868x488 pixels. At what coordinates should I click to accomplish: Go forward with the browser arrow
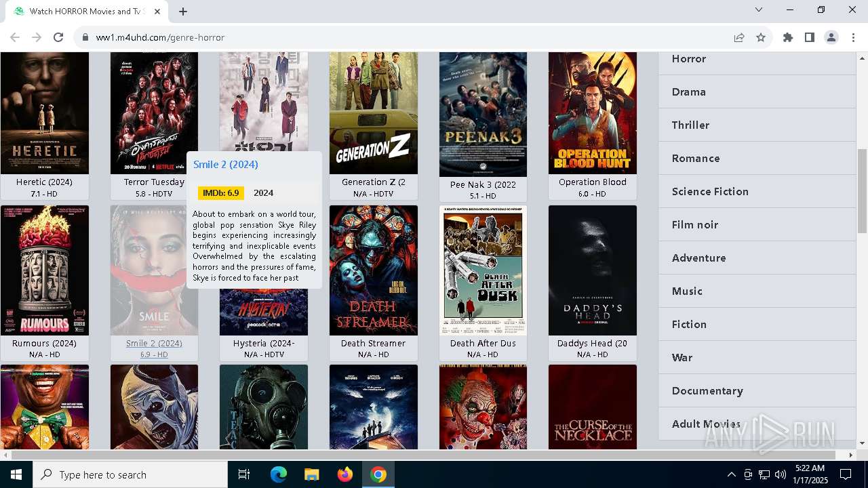point(37,37)
